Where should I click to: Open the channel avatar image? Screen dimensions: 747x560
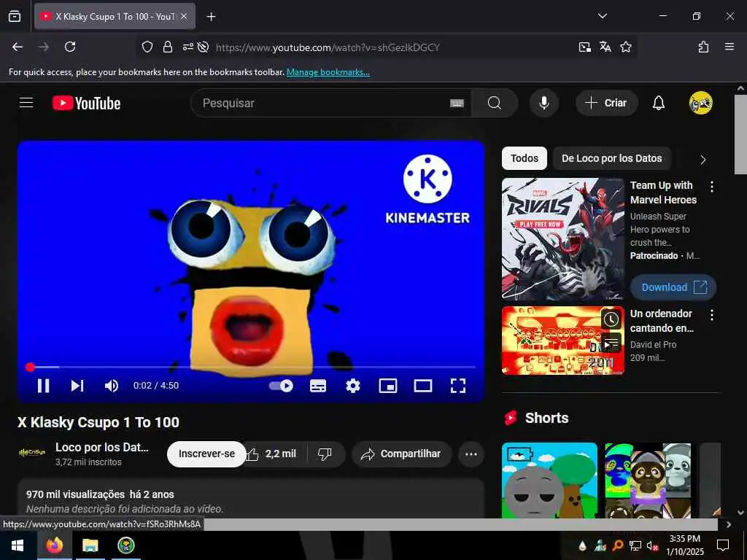(x=32, y=453)
